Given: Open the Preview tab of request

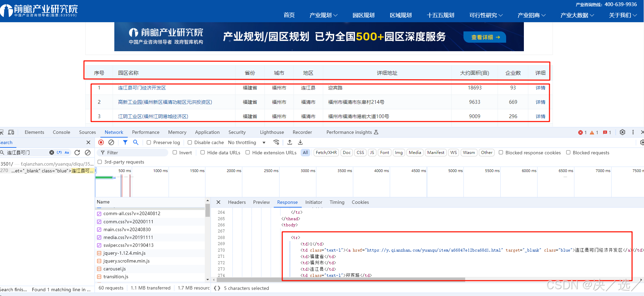Looking at the screenshot, I should tap(261, 202).
